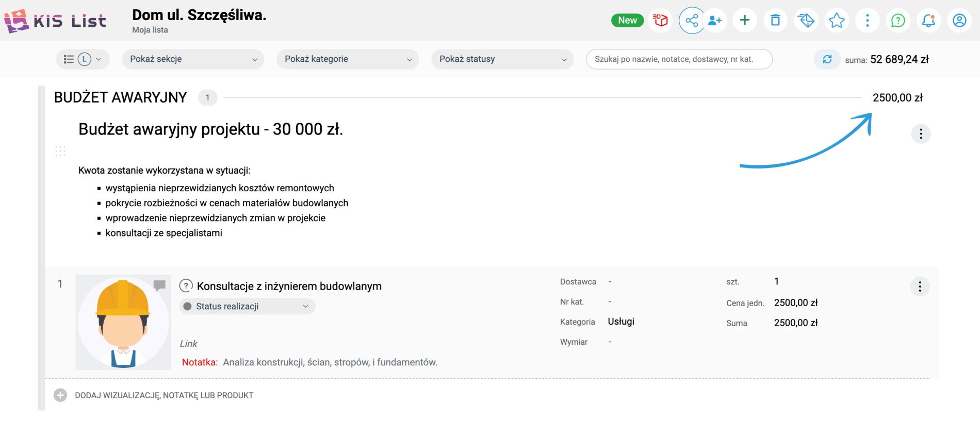
Task: Click the share list icon
Action: pos(692,21)
